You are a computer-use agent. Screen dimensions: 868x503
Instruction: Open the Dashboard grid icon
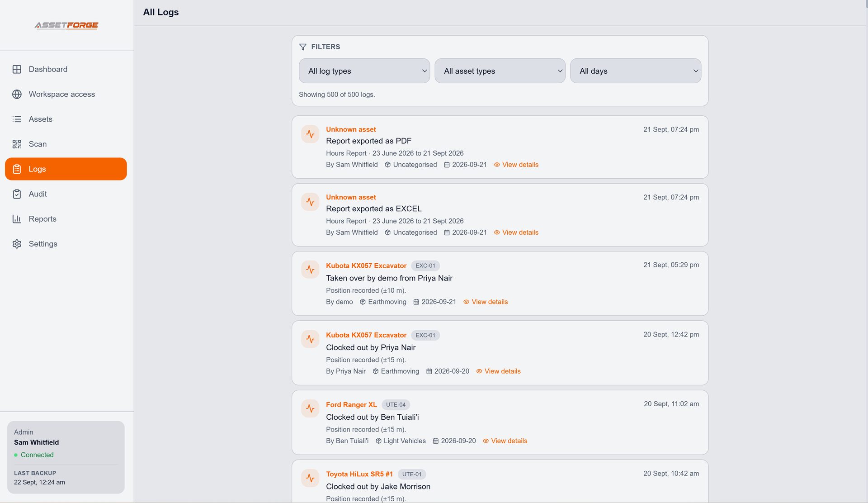tap(17, 69)
